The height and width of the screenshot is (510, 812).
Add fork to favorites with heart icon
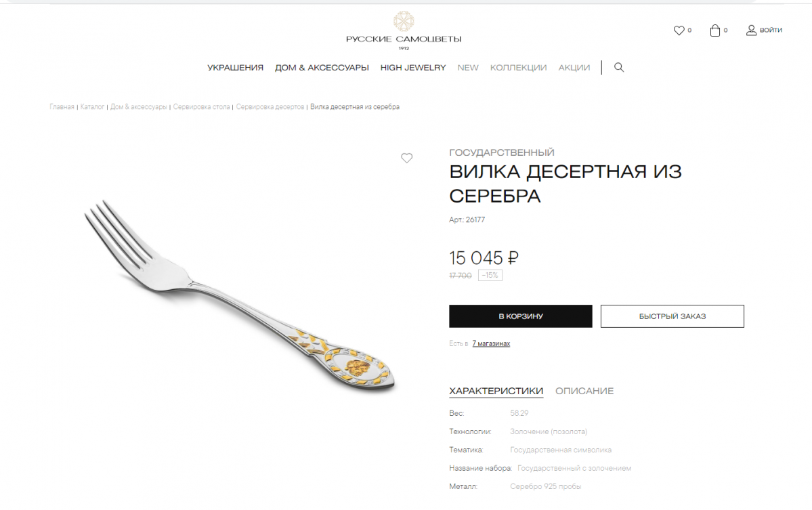[406, 158]
